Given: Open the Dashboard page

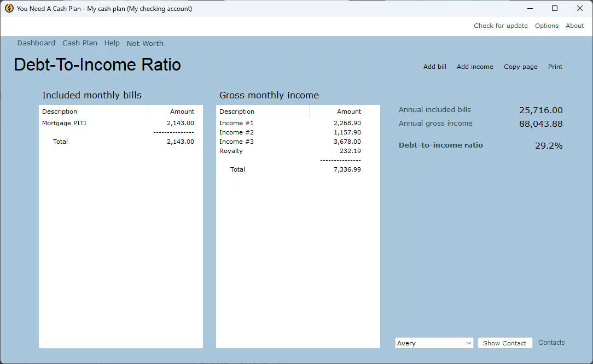Looking at the screenshot, I should pos(36,43).
